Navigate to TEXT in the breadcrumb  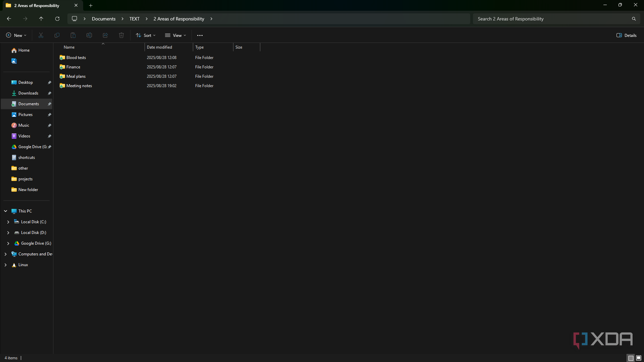coord(135,19)
